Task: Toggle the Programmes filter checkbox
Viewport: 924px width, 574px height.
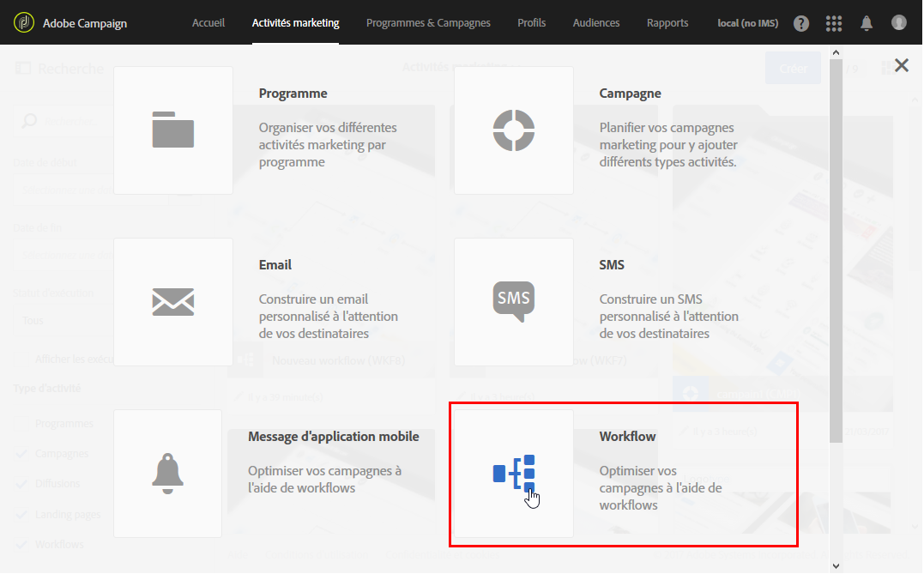Action: 21,423
